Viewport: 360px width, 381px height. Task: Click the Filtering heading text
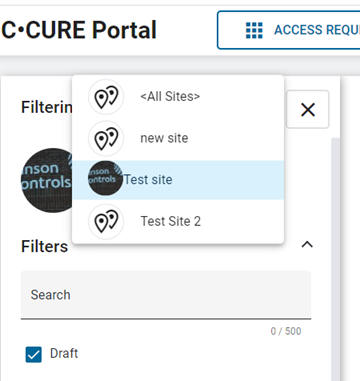point(47,107)
